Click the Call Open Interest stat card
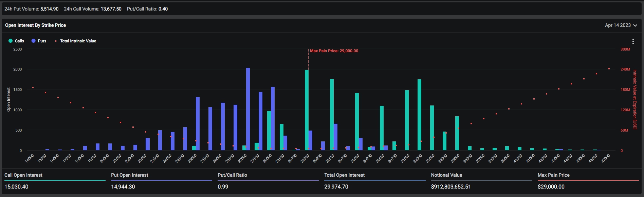The image size is (644, 197). tap(54, 181)
